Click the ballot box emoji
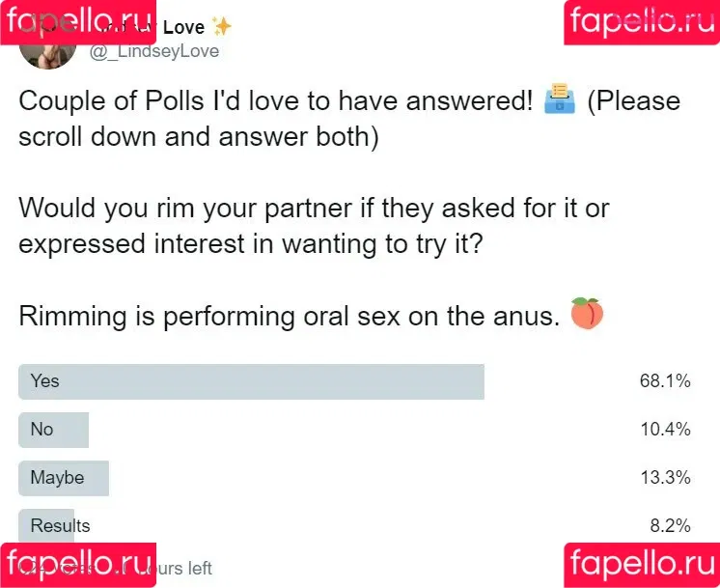Image resolution: width=720 pixels, height=588 pixels. click(559, 98)
